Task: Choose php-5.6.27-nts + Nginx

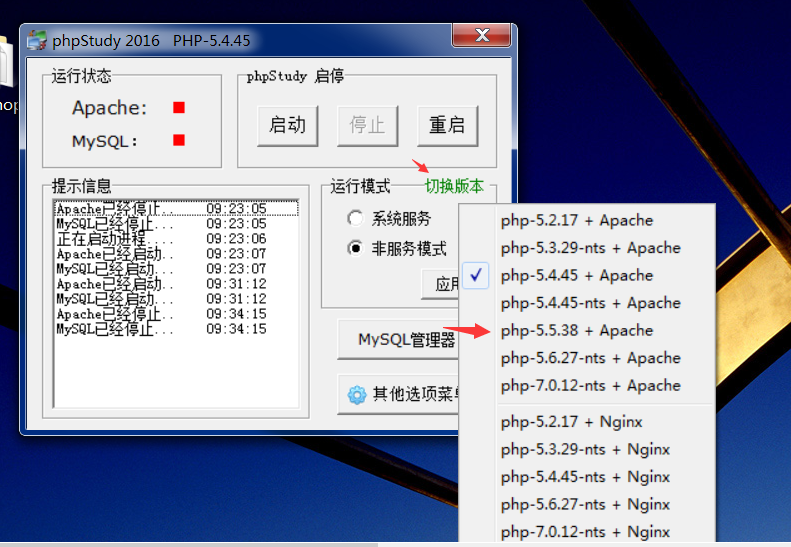Action: coord(587,505)
